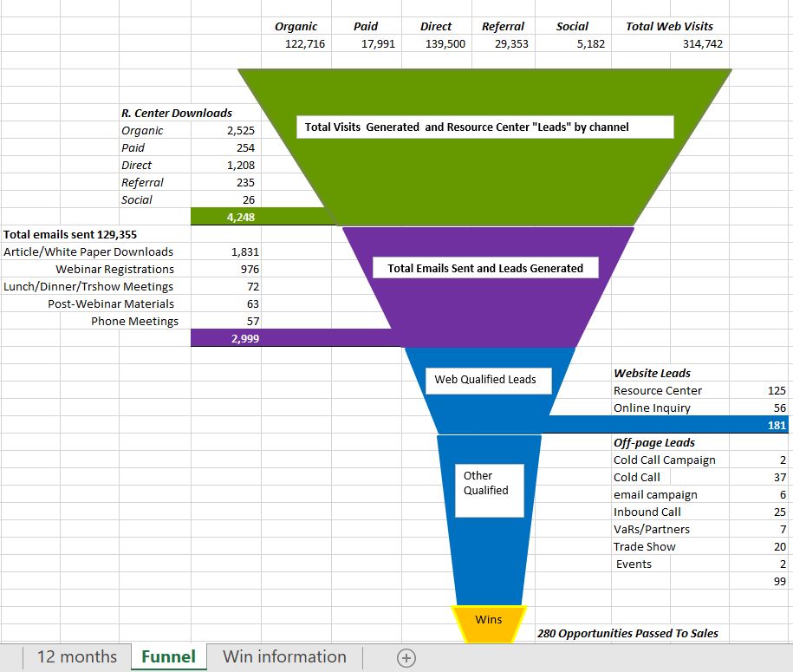Viewport: 793px width, 672px height.
Task: Select the Webinar Registrations value 976
Action: 249,269
